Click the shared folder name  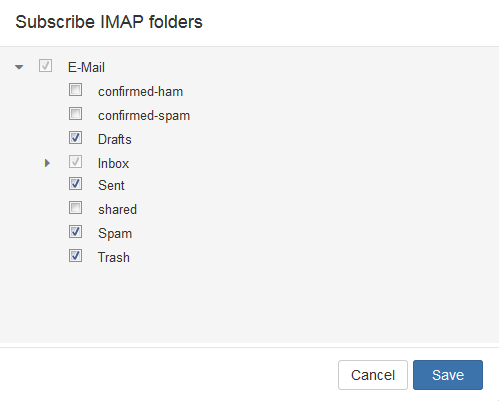pos(117,209)
